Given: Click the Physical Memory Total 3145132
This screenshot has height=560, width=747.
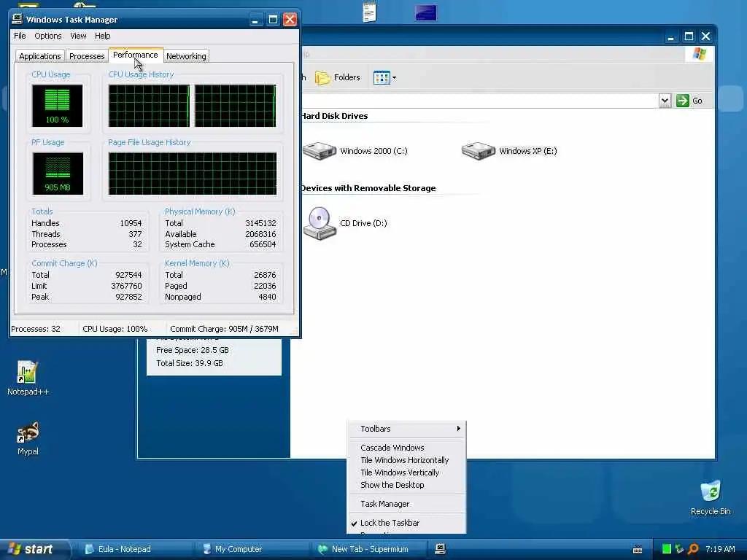Looking at the screenshot, I should [260, 223].
